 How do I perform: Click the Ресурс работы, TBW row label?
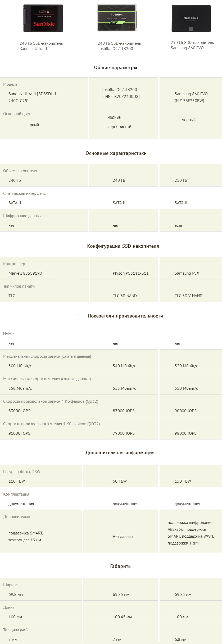[22, 472]
